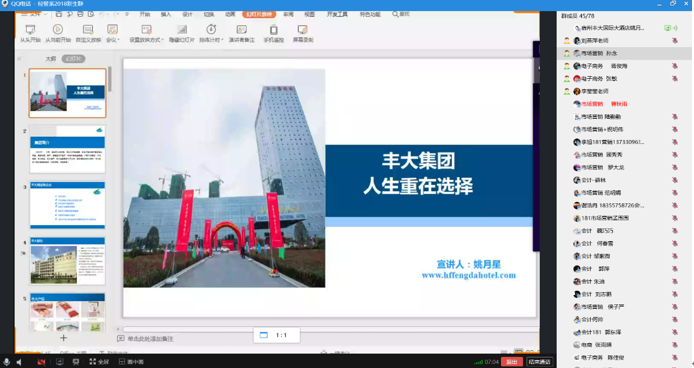Start screen recording (屏幕录制) tool
694x368 pixels.
click(x=303, y=33)
